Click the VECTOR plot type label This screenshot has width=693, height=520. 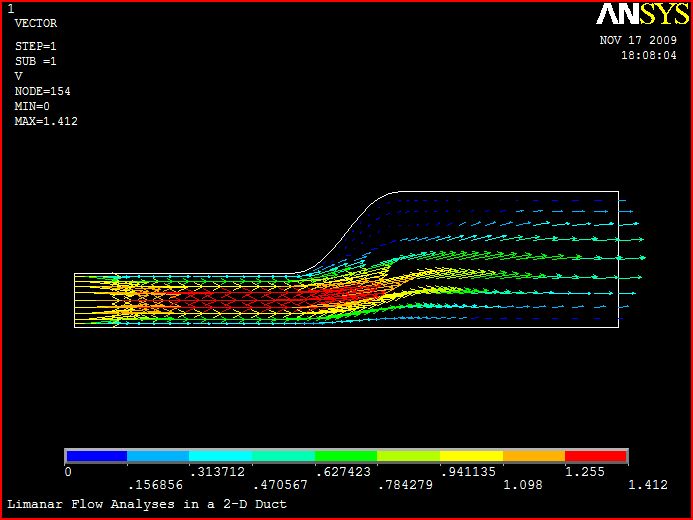[36, 23]
